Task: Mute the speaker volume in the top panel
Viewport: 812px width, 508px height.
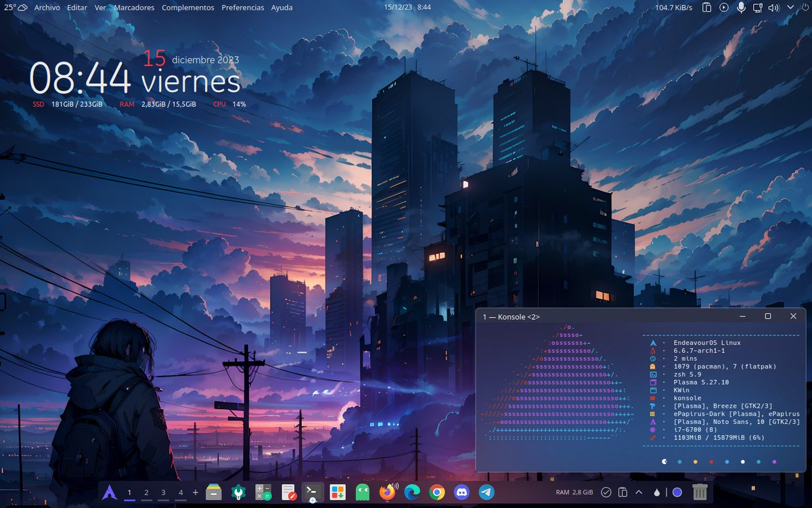Action: point(773,7)
